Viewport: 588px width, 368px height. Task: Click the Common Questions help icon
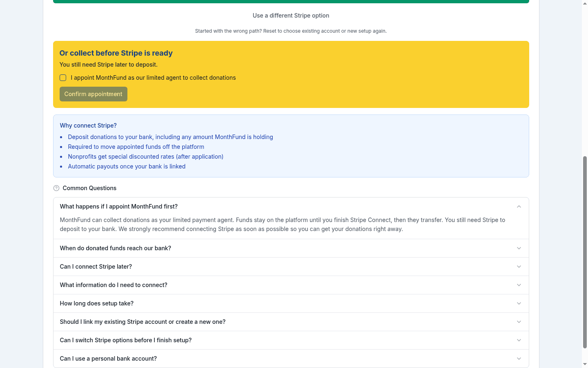coord(56,188)
